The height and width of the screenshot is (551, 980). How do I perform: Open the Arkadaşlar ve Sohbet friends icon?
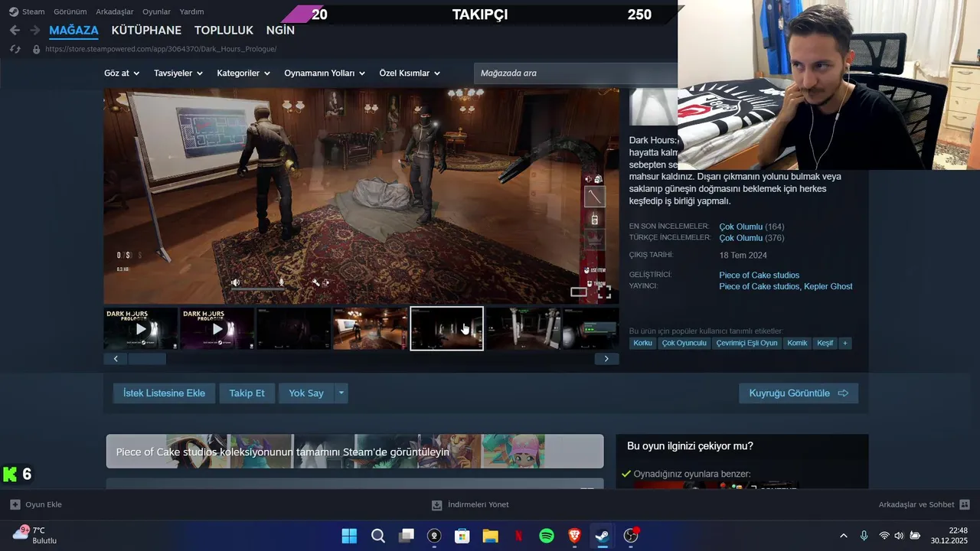pos(965,504)
